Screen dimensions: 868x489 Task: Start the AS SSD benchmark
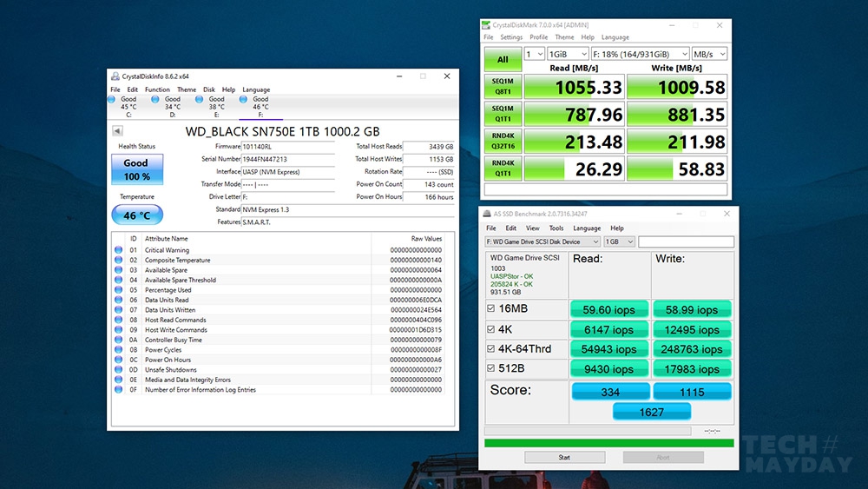[x=565, y=458]
